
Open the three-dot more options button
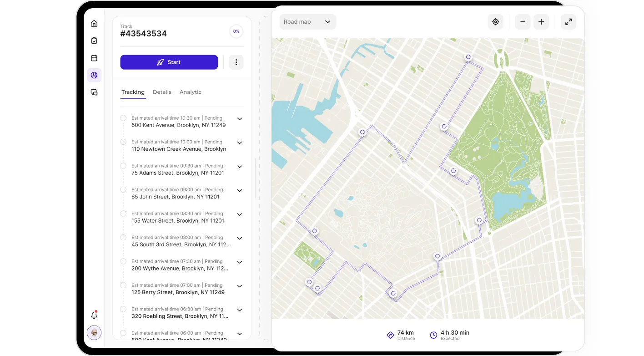click(x=236, y=62)
